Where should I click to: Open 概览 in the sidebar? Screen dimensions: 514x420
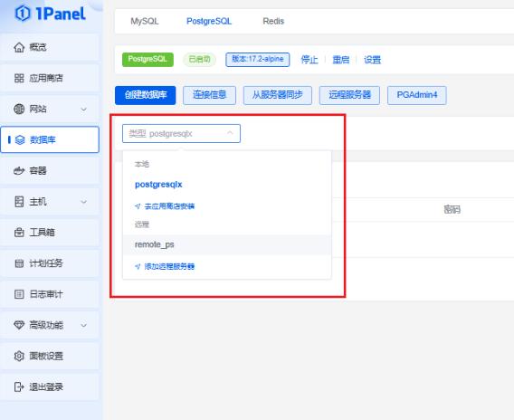pos(50,48)
